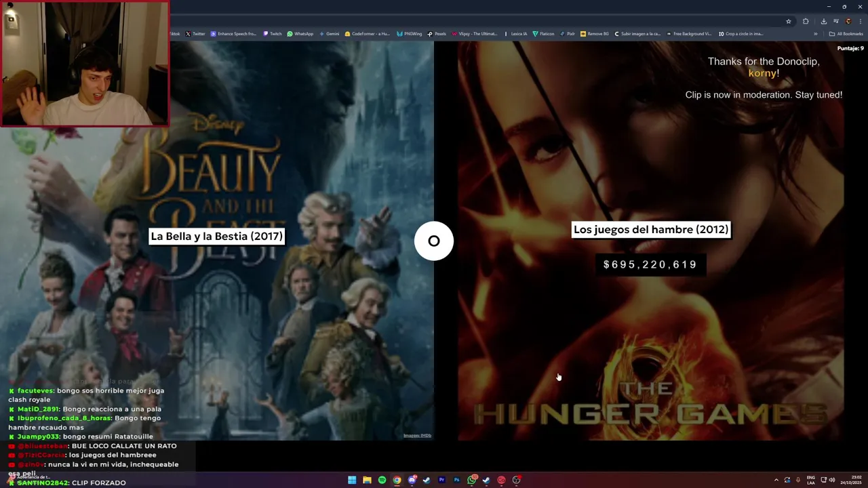The width and height of the screenshot is (868, 488).
Task: Click the Puntaje: 9 score label
Action: pyautogui.click(x=850, y=49)
